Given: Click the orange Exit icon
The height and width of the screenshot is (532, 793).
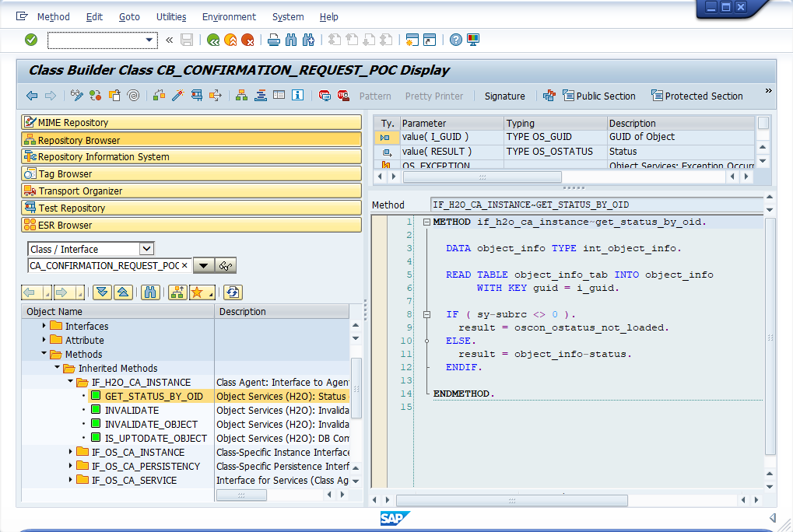Looking at the screenshot, I should tap(230, 40).
